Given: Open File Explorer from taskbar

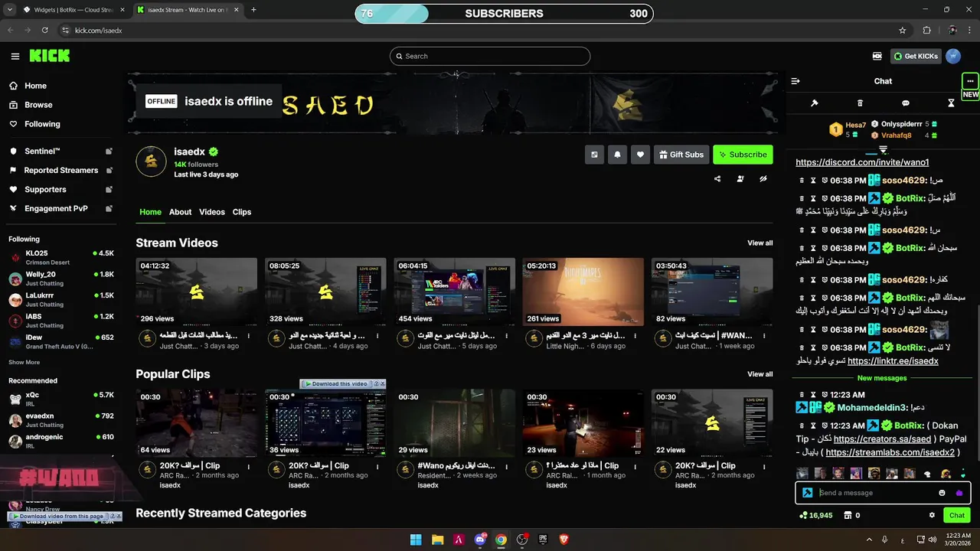Looking at the screenshot, I should (x=437, y=540).
